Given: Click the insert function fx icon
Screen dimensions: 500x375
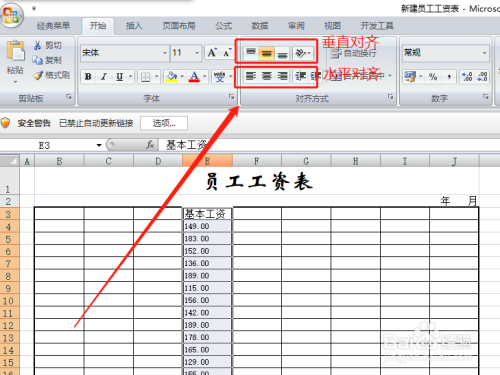Looking at the screenshot, I should (150, 145).
